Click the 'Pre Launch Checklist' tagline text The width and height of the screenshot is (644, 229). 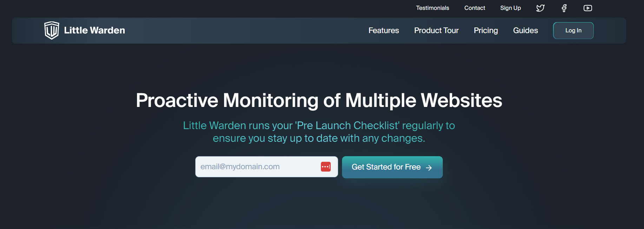(x=319, y=132)
